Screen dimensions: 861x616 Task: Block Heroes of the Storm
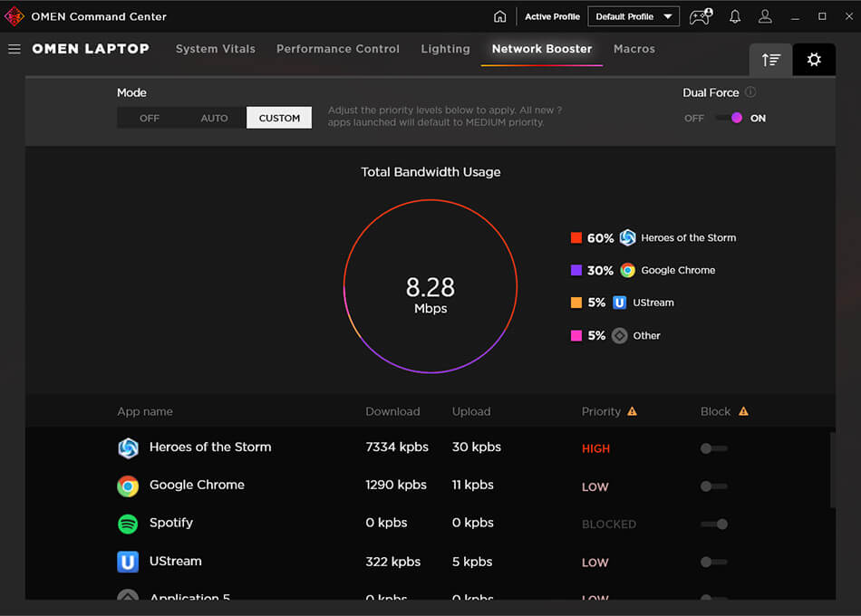(714, 448)
